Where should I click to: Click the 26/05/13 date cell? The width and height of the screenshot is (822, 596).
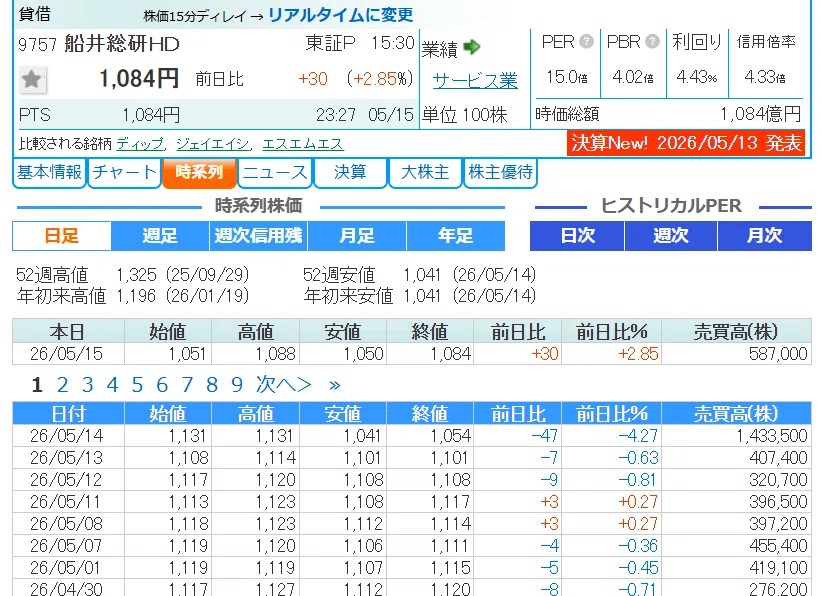tap(67, 458)
